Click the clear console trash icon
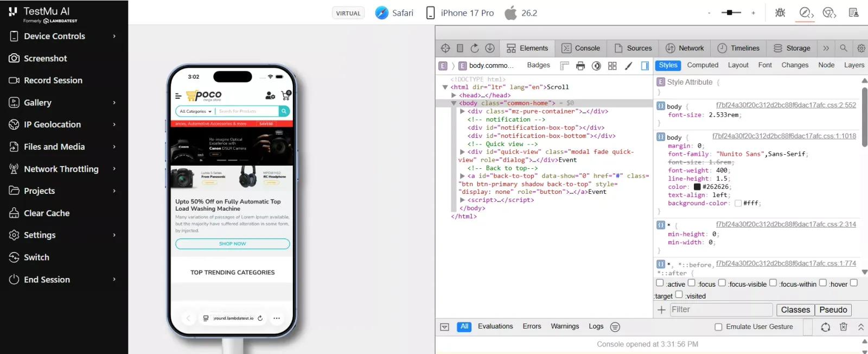The height and width of the screenshot is (354, 868). pyautogui.click(x=844, y=327)
